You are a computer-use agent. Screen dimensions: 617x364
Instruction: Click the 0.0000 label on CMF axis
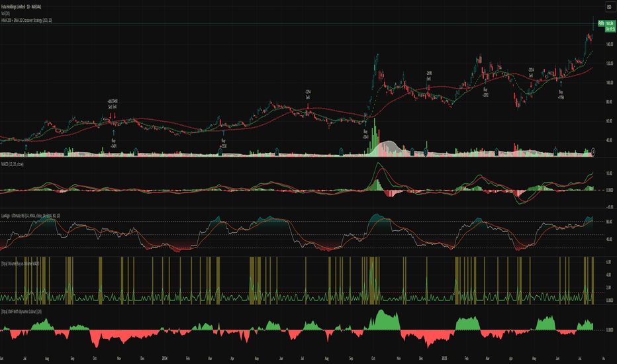609,330
